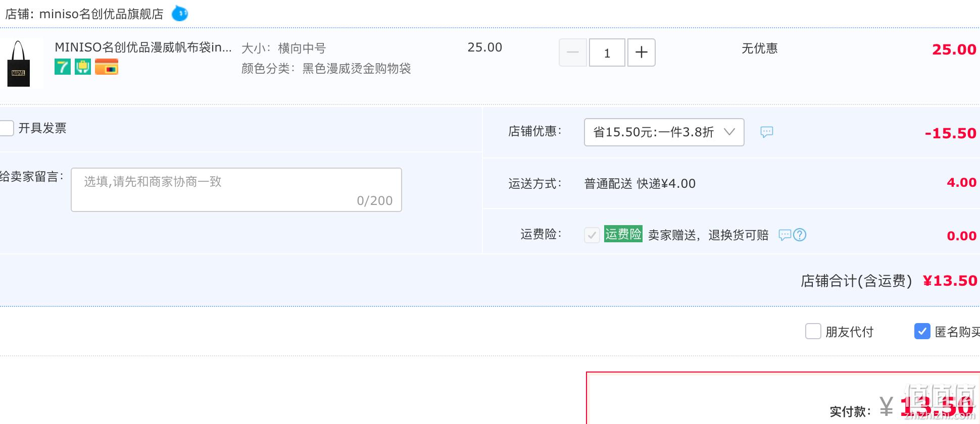Click the green 7-day return badge icon
The width and height of the screenshot is (980, 424).
coord(63,67)
